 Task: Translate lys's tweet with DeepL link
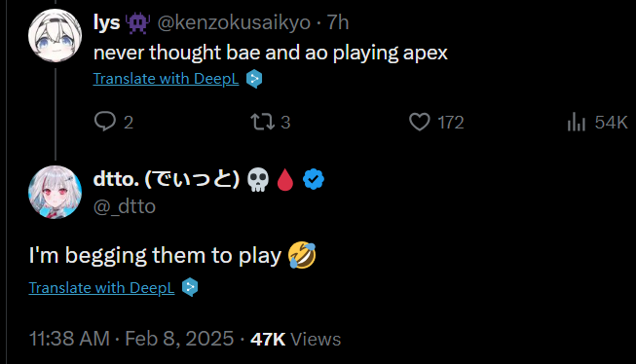click(166, 79)
